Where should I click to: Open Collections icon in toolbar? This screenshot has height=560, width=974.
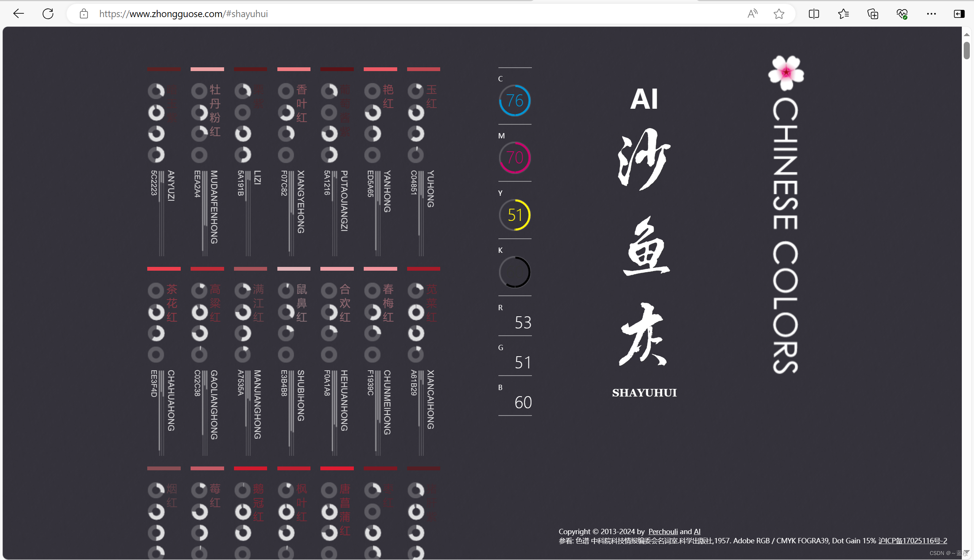(872, 14)
